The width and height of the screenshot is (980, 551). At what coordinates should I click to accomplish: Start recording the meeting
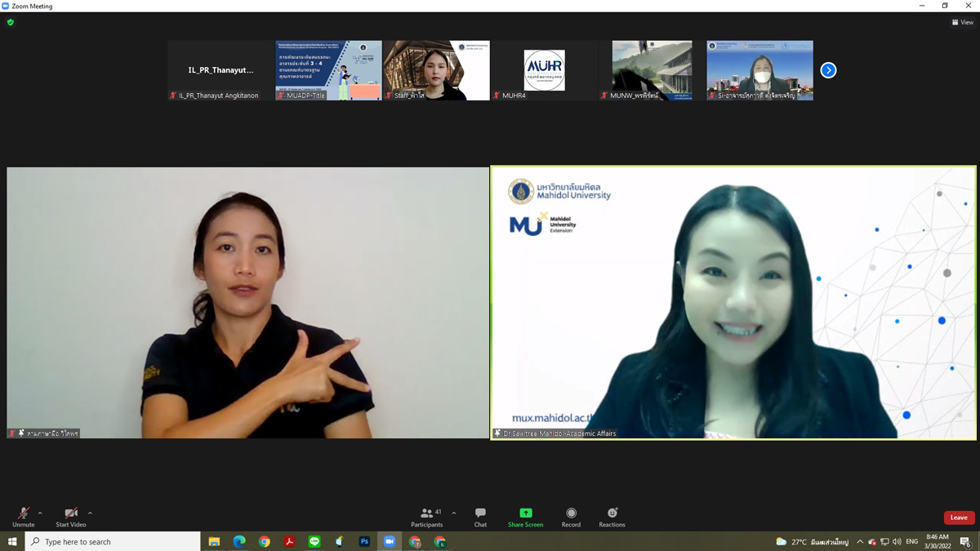point(571,517)
